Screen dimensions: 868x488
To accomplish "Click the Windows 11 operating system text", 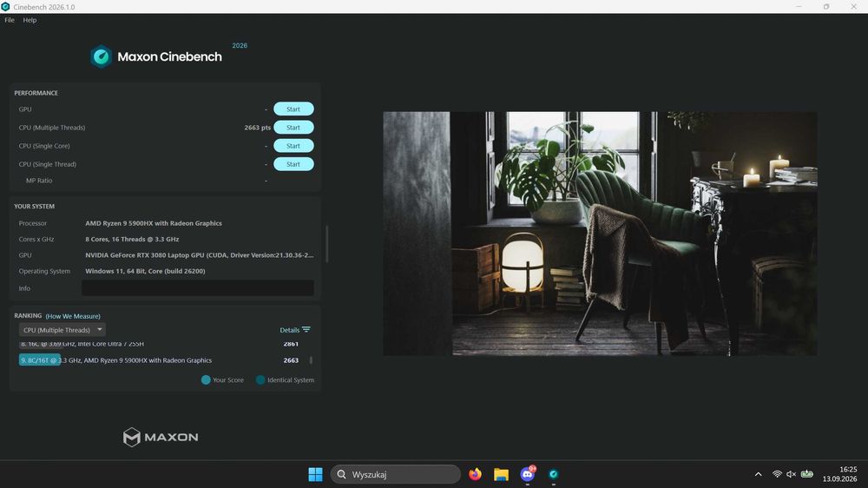I will [145, 272].
